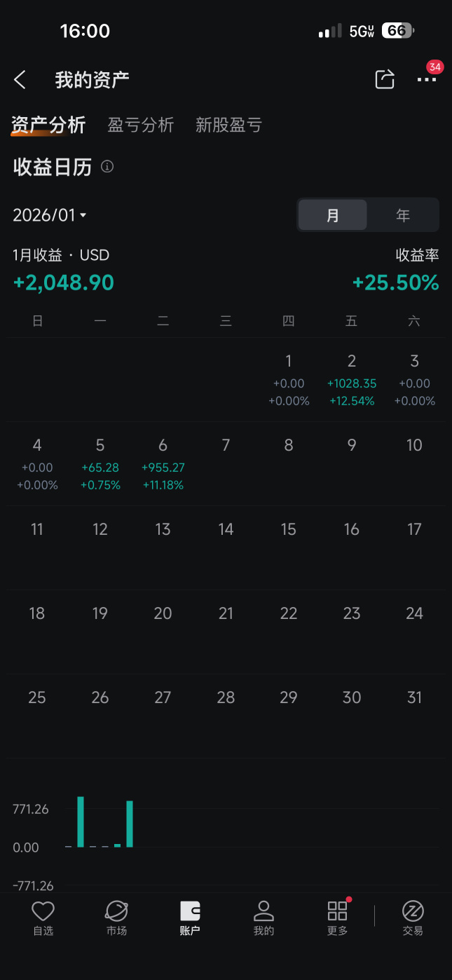Select January 5 with +65.28 gain
This screenshot has width=452, height=980.
pos(100,464)
